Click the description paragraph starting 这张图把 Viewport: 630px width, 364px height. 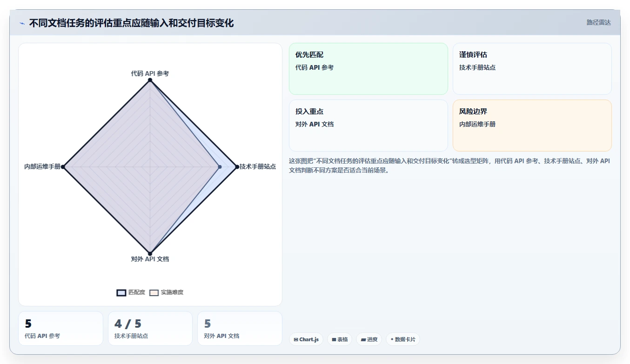449,165
